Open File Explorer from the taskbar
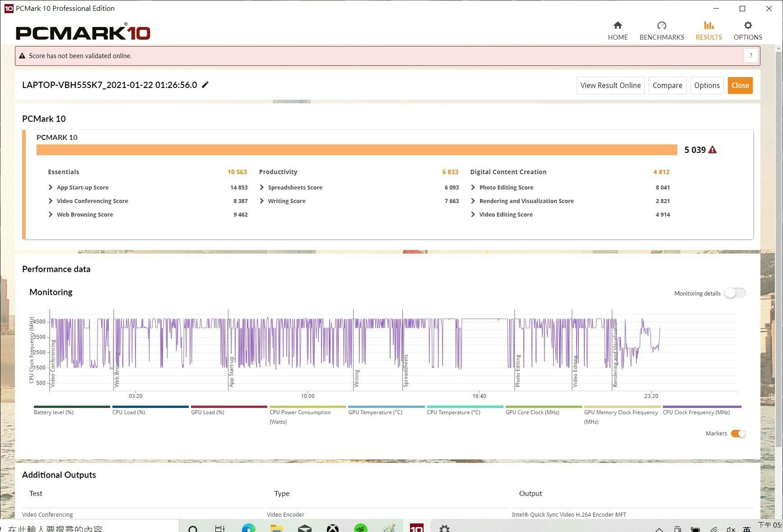 point(276,528)
